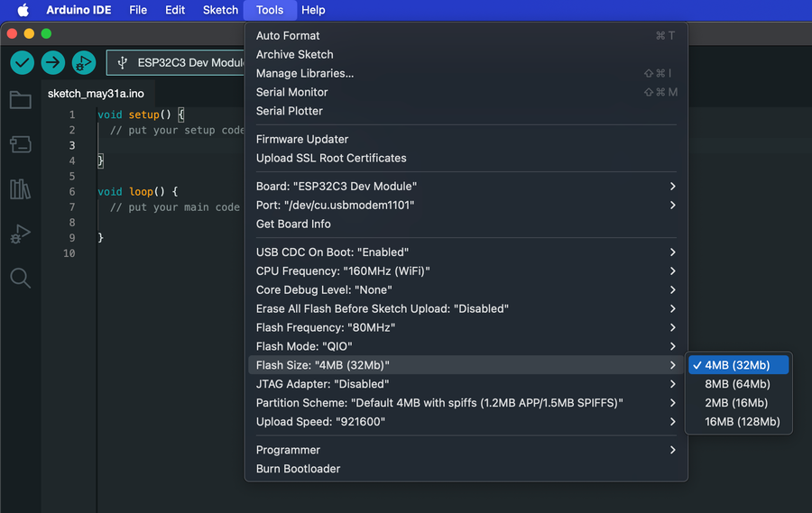Image resolution: width=812 pixels, height=513 pixels.
Task: Pick the 16MB (128Mb) flash size option
Action: (x=742, y=422)
